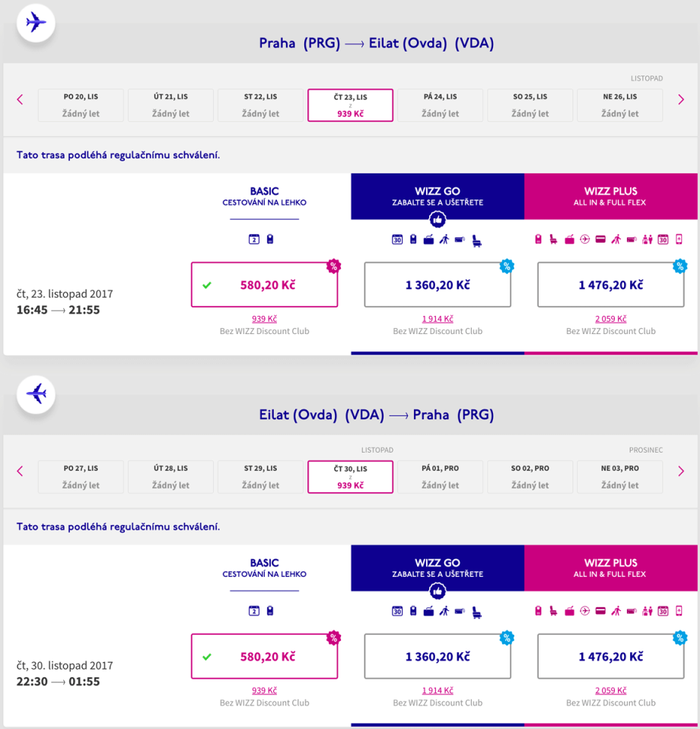The width and height of the screenshot is (700, 729).
Task: Click the return WIZZ GO fare header
Action: (x=437, y=568)
